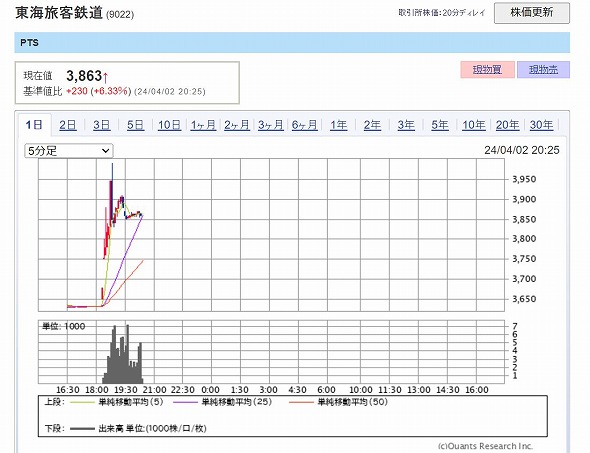Click the 3,950 price axis label
This screenshot has height=453, width=590.
(525, 179)
